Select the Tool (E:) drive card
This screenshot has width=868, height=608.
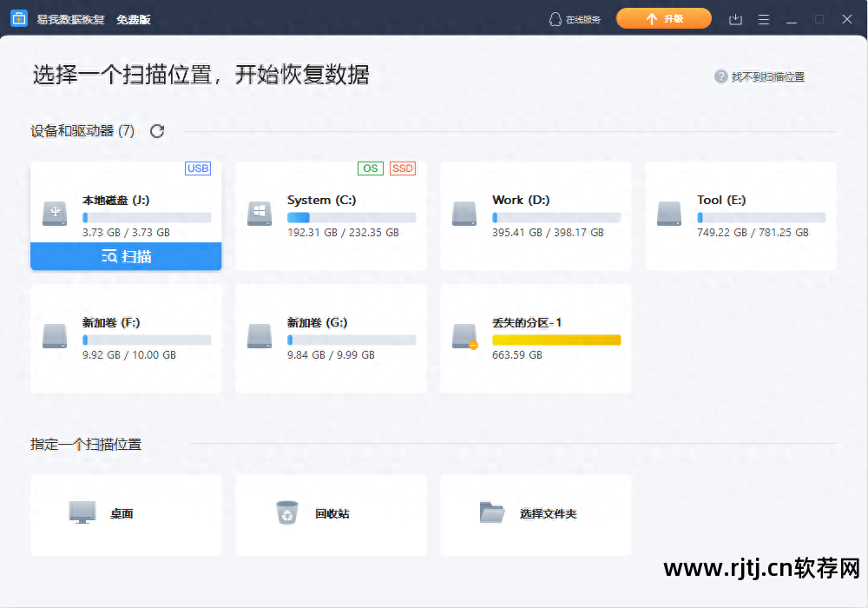(740, 215)
